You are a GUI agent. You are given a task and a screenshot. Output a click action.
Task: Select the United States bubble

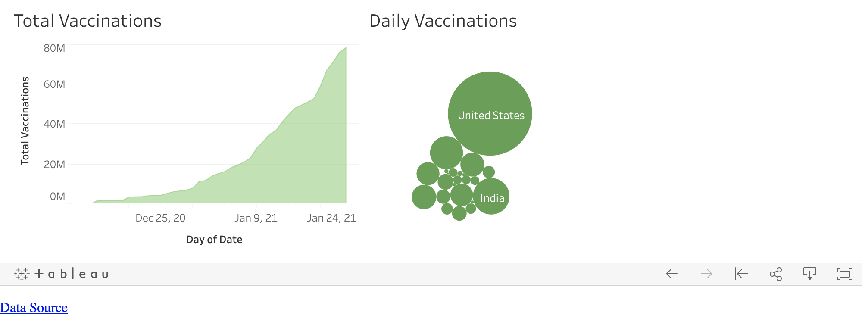tap(490, 114)
